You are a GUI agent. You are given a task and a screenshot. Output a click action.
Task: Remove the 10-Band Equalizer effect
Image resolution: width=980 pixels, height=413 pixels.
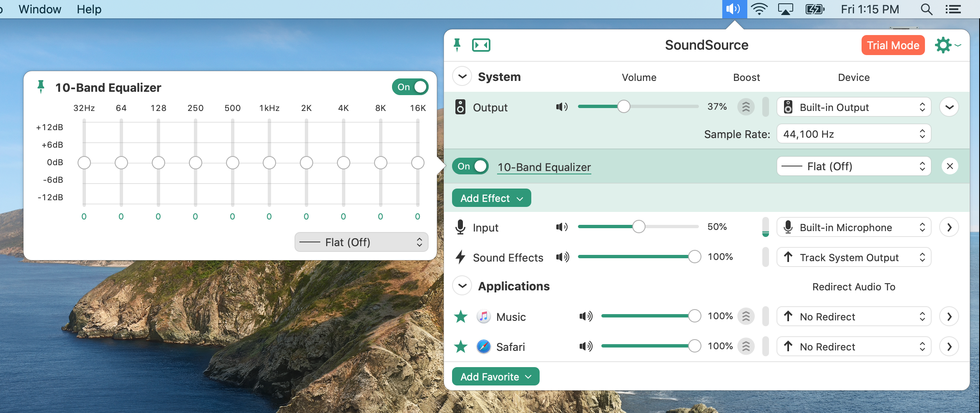950,166
